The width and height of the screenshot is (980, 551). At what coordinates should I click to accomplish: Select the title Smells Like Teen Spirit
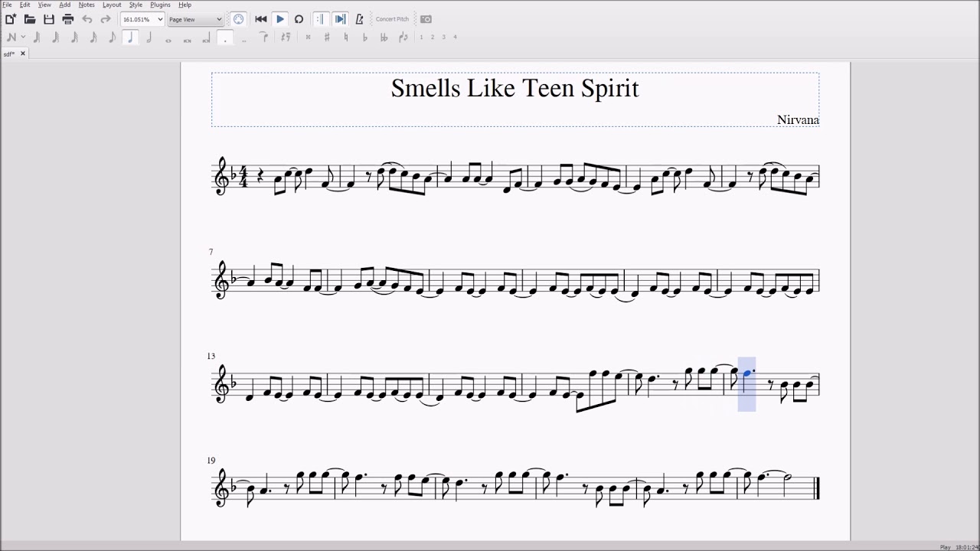[x=514, y=88]
